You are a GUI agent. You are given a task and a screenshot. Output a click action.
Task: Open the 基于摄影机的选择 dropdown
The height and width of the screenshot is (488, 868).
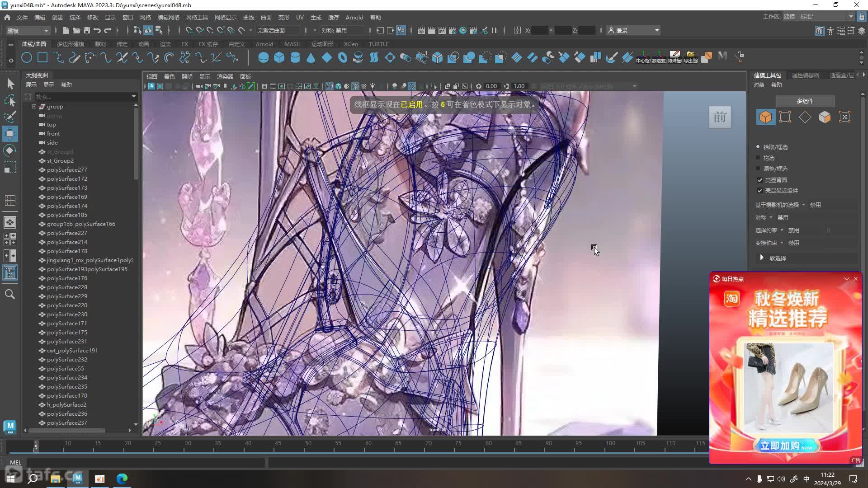click(x=803, y=205)
